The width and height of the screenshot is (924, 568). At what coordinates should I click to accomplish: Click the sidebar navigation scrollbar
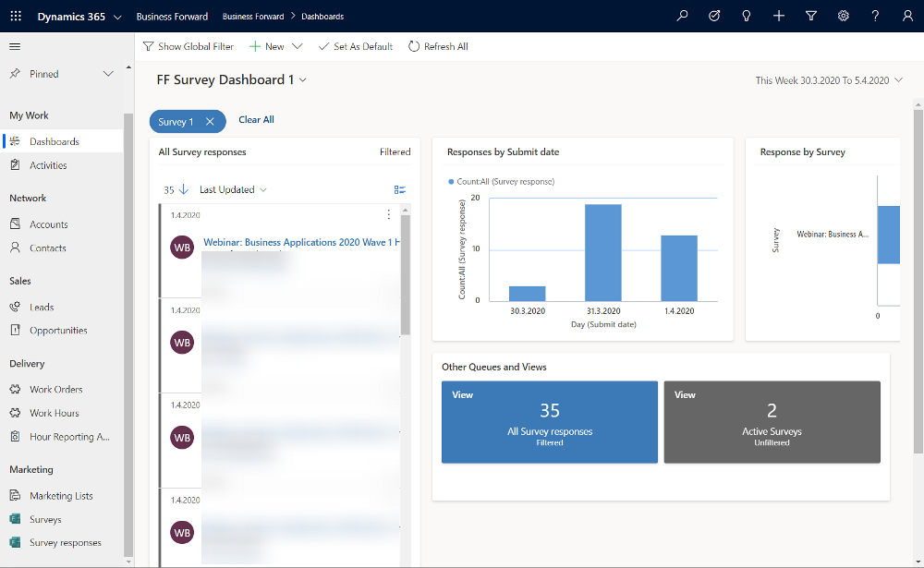[x=128, y=334]
